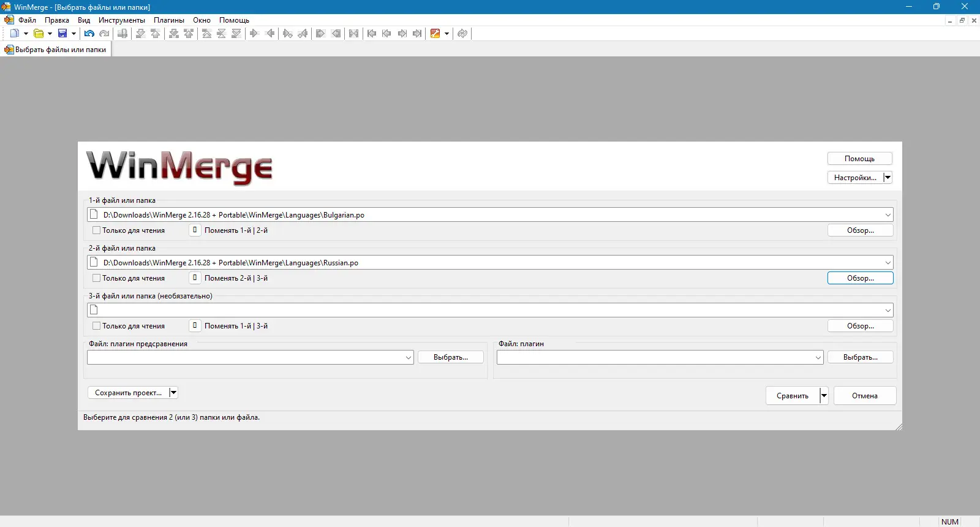Open the Помощь menu in menu bar
Viewport: 980px width, 527px height.
pos(234,20)
